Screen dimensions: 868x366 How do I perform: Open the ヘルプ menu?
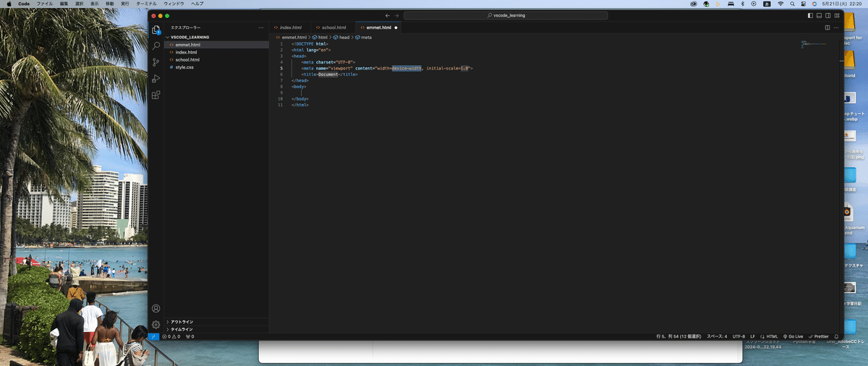[x=197, y=4]
